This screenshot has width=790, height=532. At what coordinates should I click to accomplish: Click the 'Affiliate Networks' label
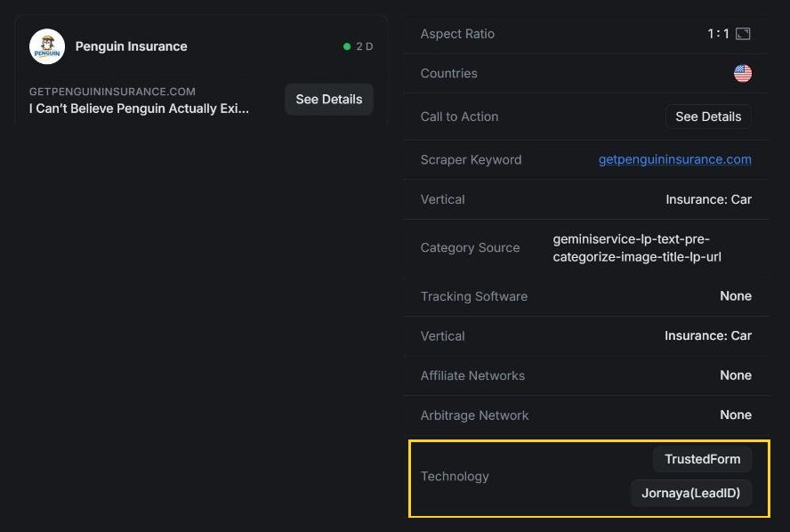472,375
